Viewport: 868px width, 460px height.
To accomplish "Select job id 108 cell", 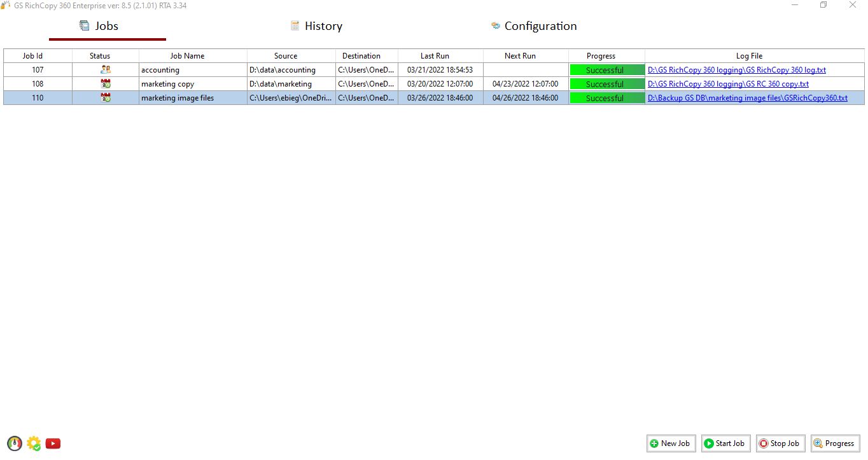I will 38,84.
